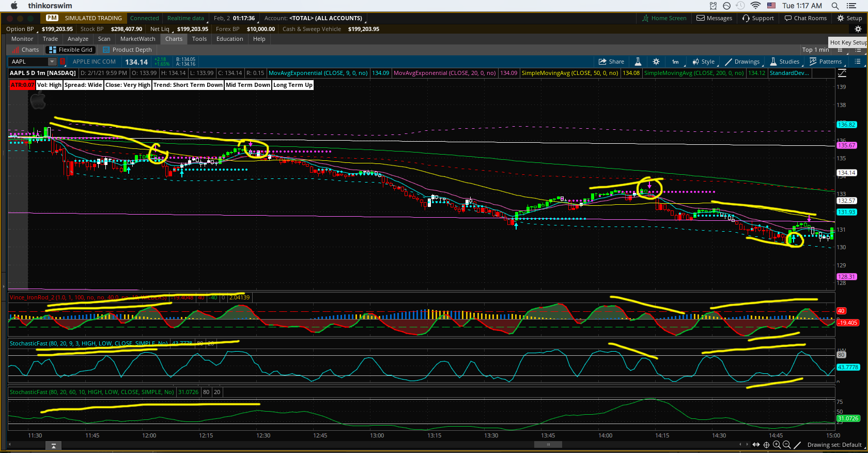
Task: Click the chart zoom out magnifier
Action: (x=786, y=445)
